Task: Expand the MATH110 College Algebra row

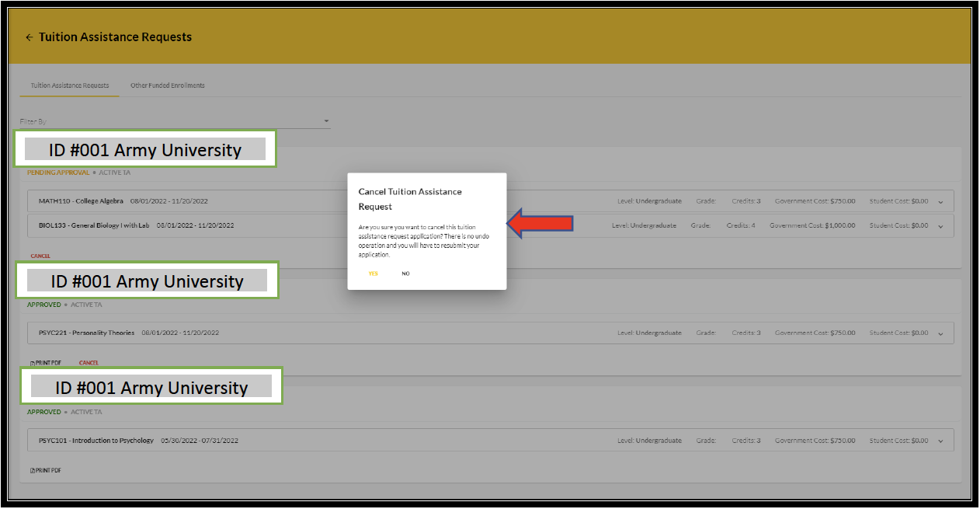Action: [x=940, y=201]
